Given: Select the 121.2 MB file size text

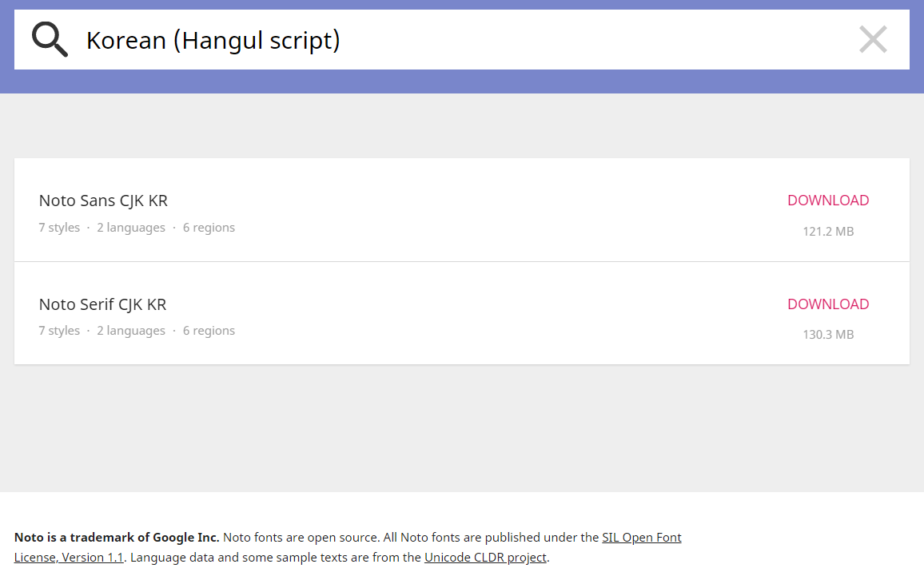Looking at the screenshot, I should (x=828, y=232).
